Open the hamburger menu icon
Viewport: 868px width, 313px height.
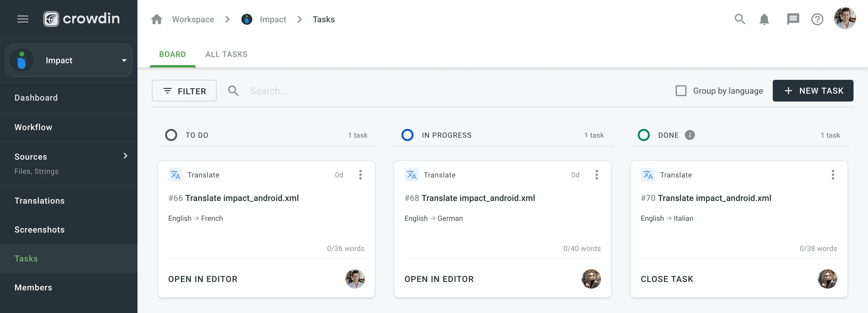point(23,19)
